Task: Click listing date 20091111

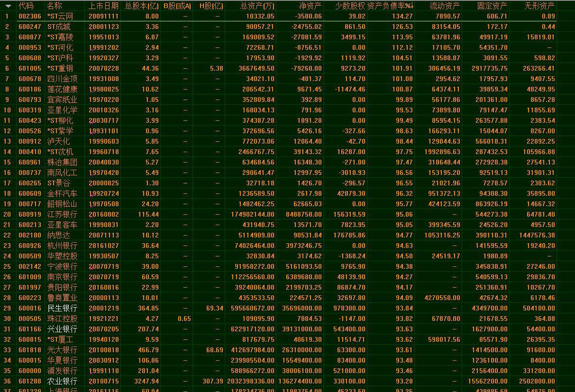Action: click(104, 16)
